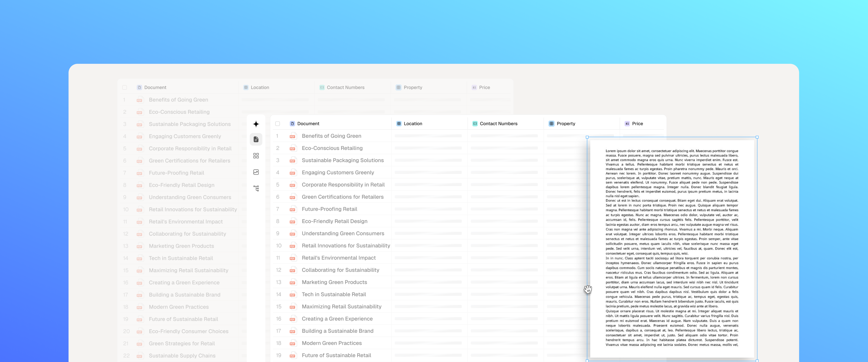Tick the select-all checkbox in the faded background table

click(125, 87)
